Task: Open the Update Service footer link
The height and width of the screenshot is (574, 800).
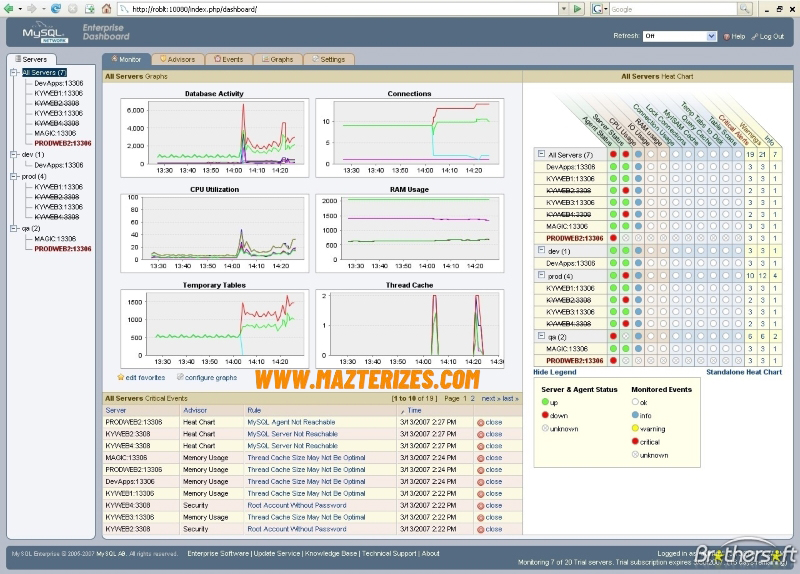Action: coord(277,554)
